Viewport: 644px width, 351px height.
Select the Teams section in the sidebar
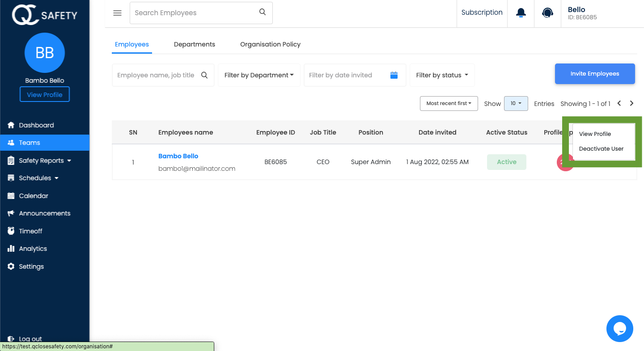point(29,142)
